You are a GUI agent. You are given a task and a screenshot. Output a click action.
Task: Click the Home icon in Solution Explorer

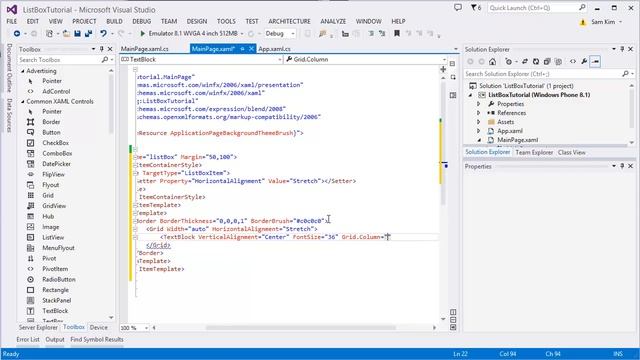coord(493,62)
